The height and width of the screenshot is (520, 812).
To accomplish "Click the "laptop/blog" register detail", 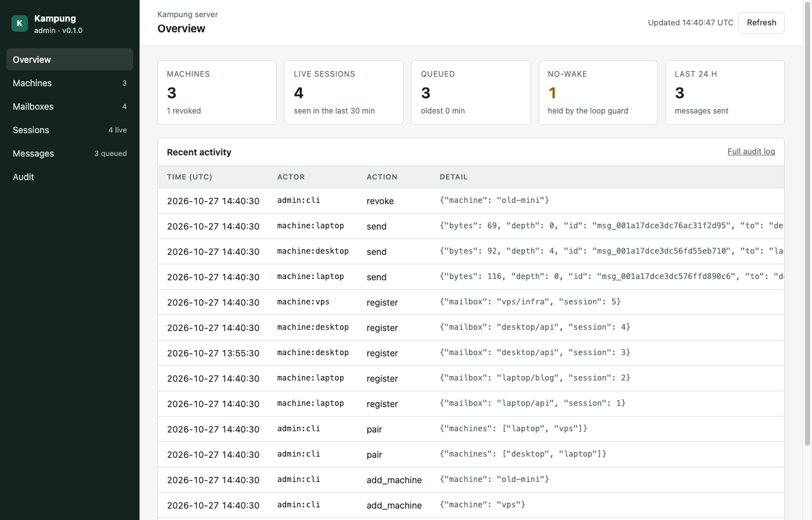I will click(x=535, y=378).
